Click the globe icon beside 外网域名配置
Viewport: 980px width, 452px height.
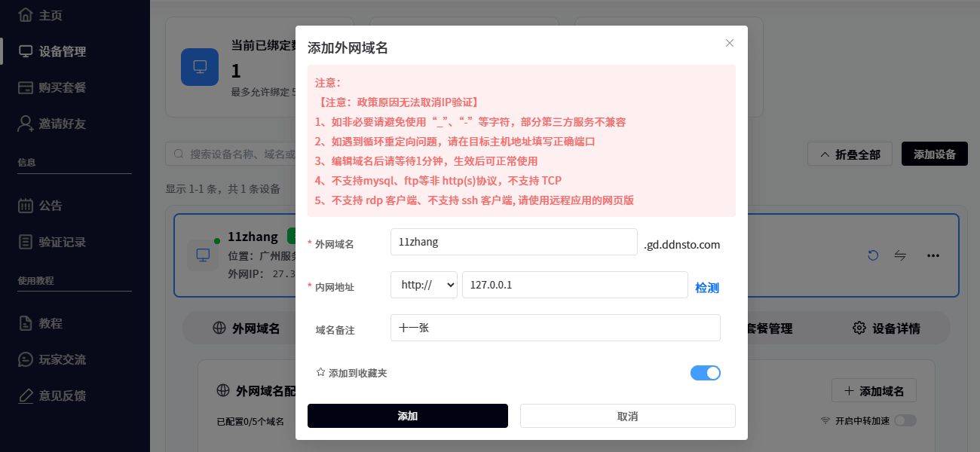[223, 391]
